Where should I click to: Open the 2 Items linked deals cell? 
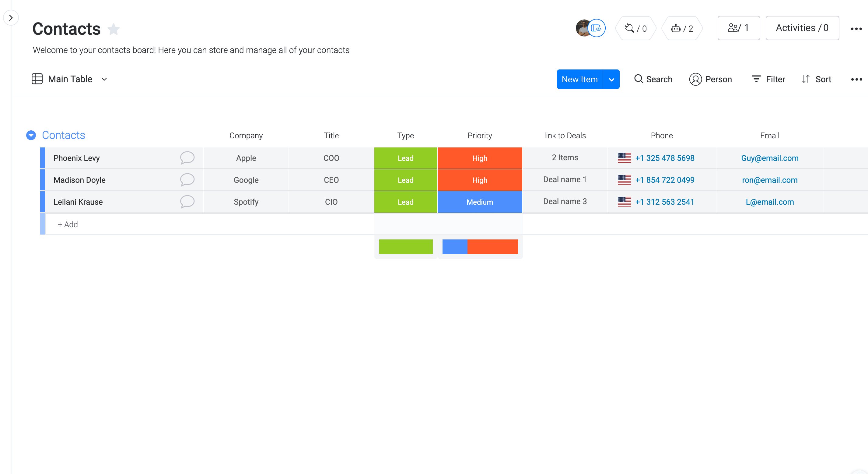pos(565,157)
